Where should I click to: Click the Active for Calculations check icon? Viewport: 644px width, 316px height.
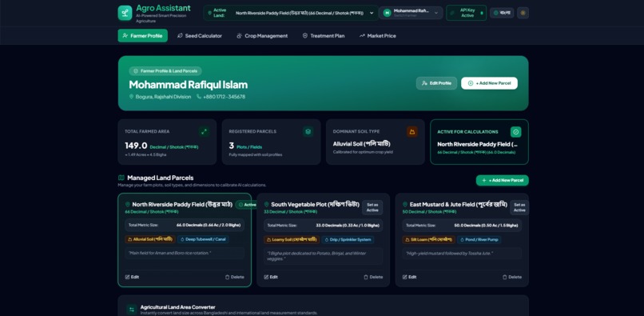(x=516, y=132)
